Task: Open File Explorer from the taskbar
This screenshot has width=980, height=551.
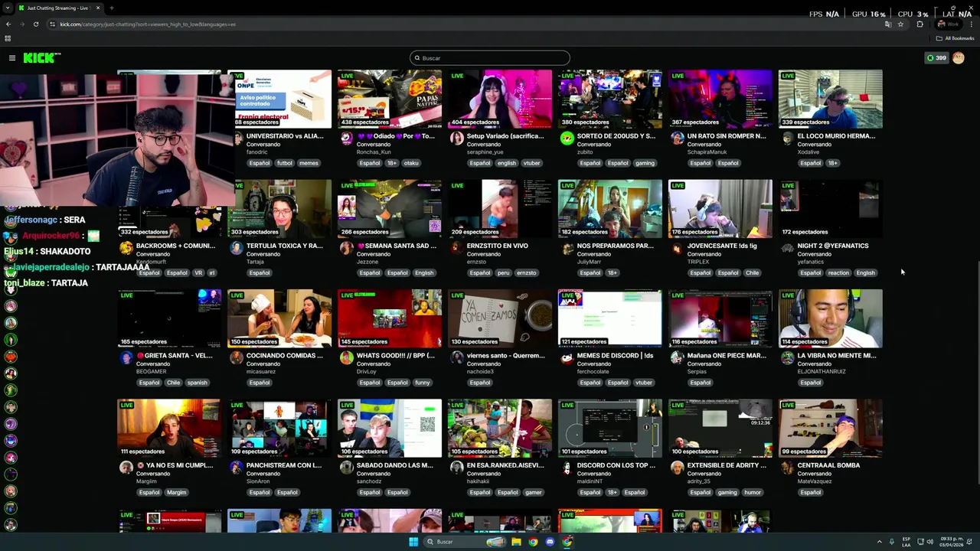Action: pyautogui.click(x=517, y=542)
